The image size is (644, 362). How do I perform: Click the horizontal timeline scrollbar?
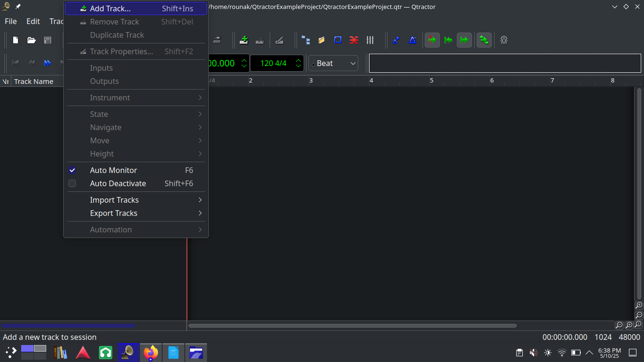352,325
